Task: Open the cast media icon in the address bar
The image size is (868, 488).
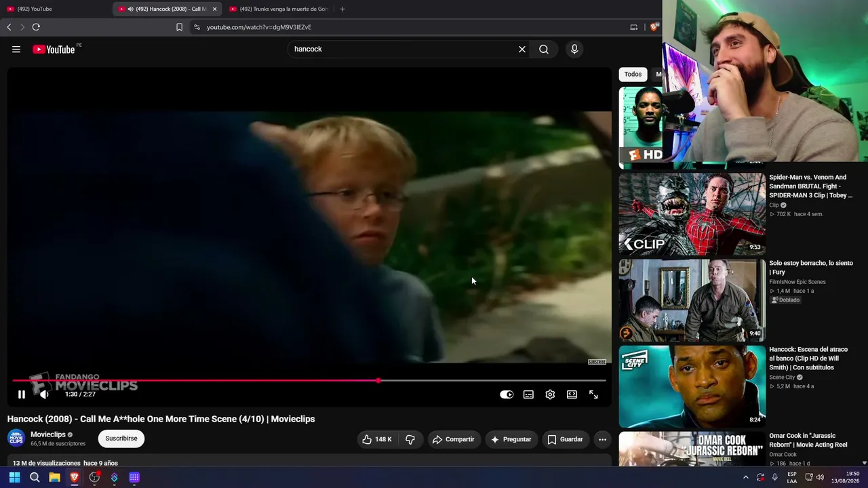Action: (634, 27)
